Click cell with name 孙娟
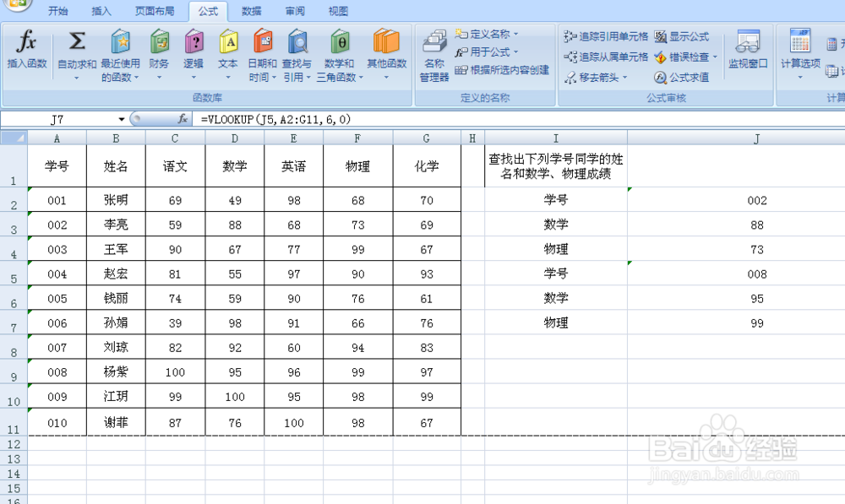Viewport: 845px width, 504px height. pos(116,322)
